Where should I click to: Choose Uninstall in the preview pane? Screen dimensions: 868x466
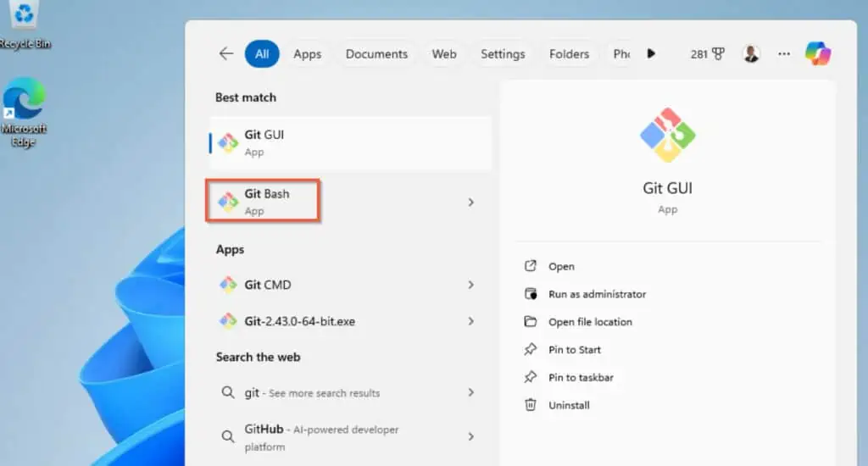tap(569, 405)
